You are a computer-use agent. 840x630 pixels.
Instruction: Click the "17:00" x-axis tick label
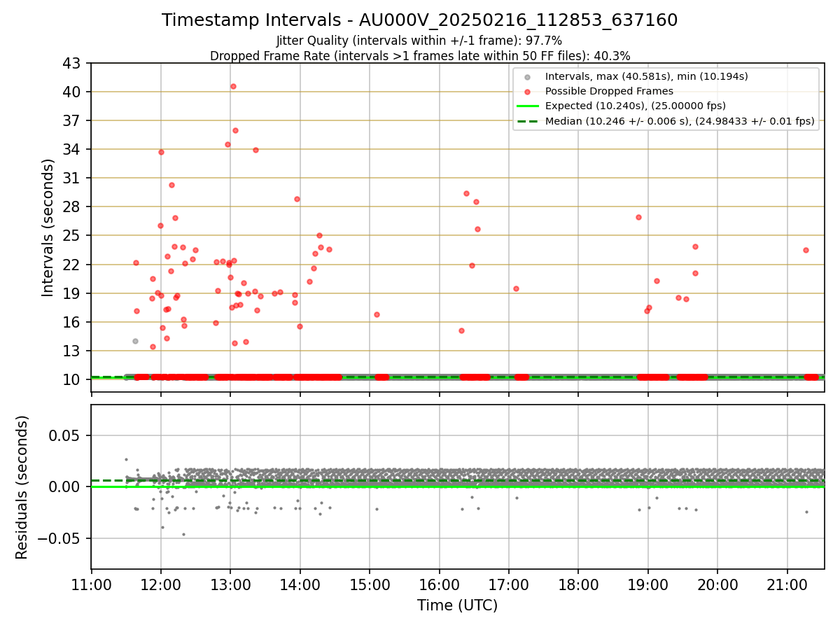[x=509, y=585]
